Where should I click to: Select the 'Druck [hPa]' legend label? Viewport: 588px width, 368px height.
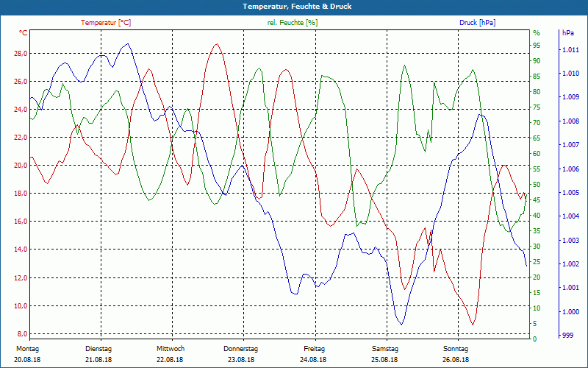(x=477, y=23)
